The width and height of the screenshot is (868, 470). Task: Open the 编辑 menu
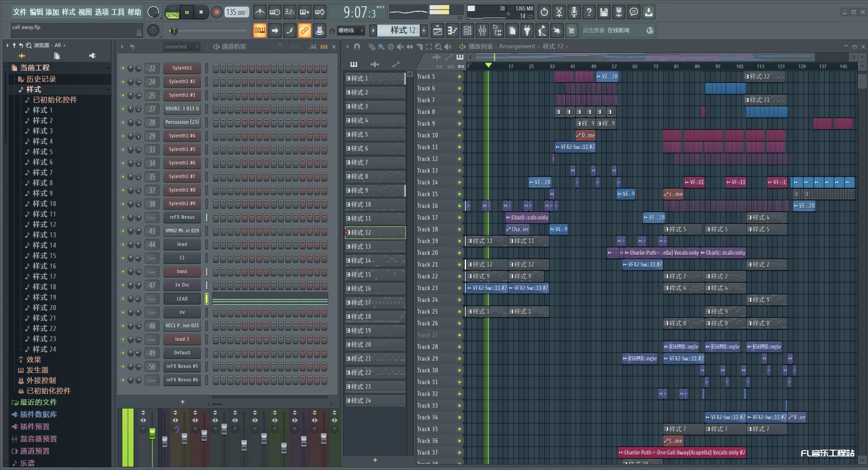(36, 12)
